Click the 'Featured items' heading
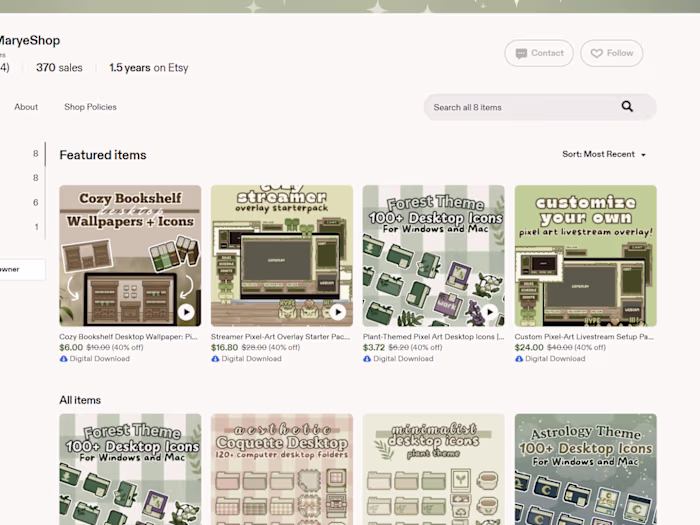This screenshot has height=525, width=700. pyautogui.click(x=103, y=155)
